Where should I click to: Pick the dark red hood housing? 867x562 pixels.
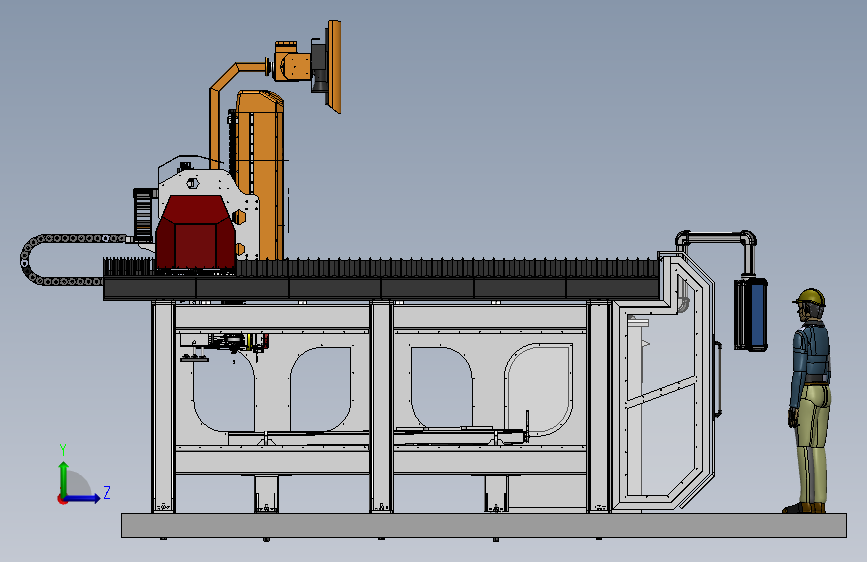click(195, 232)
